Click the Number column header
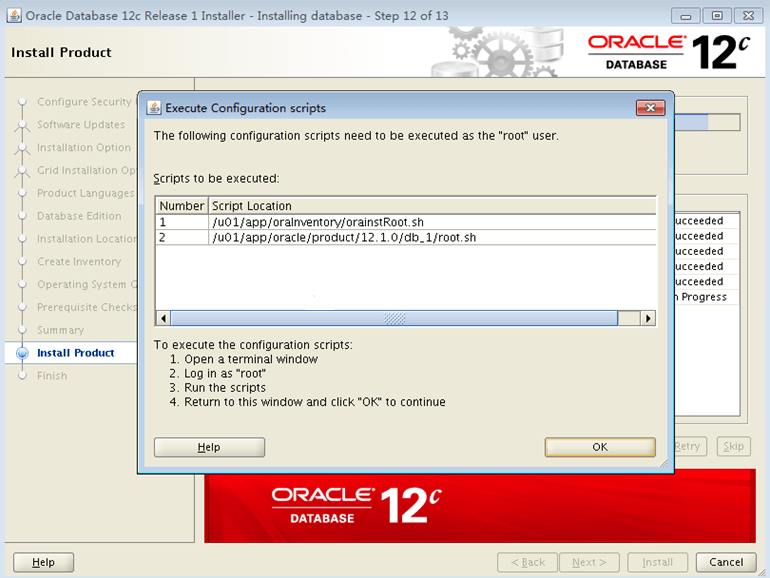The image size is (770, 578). 182,206
